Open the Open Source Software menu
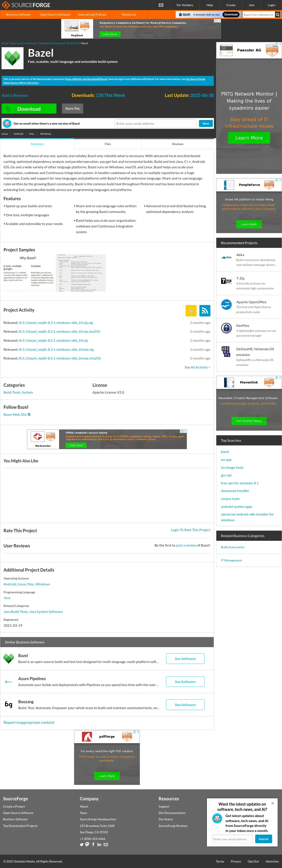The height and width of the screenshot is (868, 282). tap(55, 15)
